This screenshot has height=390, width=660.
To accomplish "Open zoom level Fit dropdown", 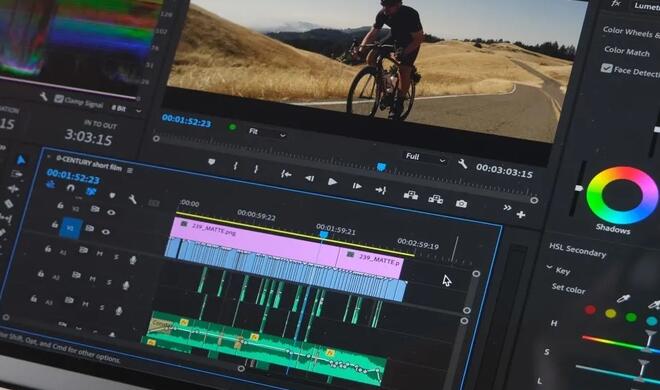I will click(x=267, y=133).
